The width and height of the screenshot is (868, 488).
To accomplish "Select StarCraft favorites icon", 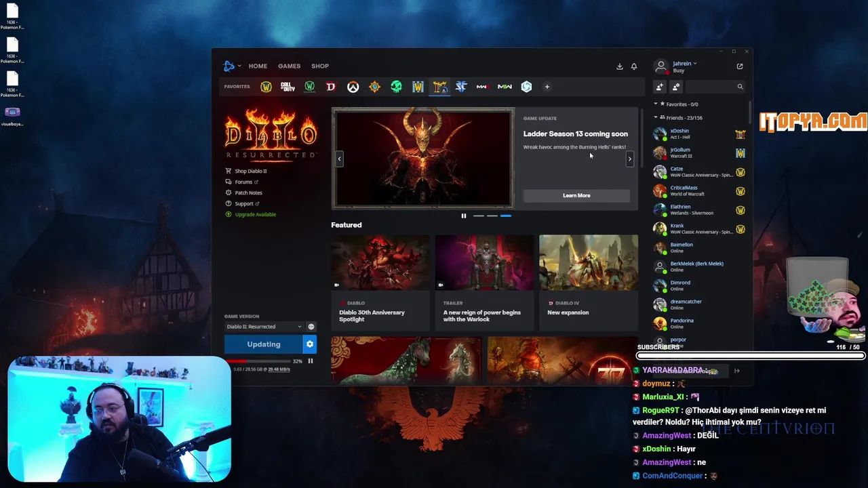I will coord(461,87).
